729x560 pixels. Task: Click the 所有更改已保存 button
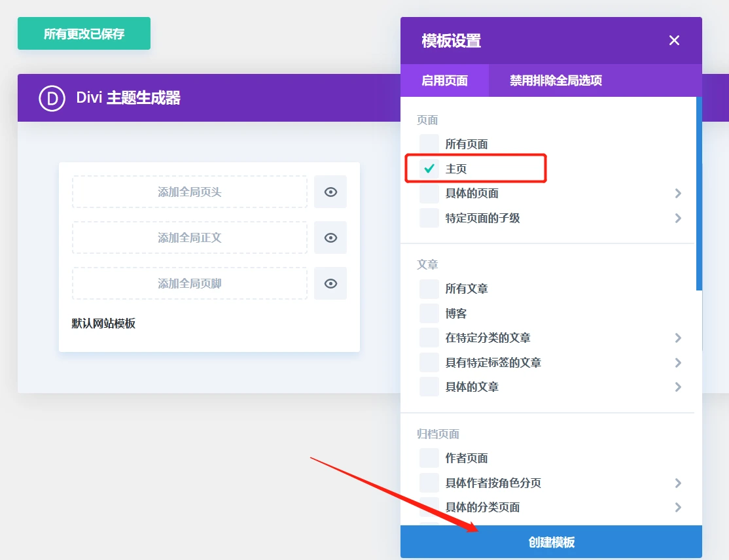point(84,33)
